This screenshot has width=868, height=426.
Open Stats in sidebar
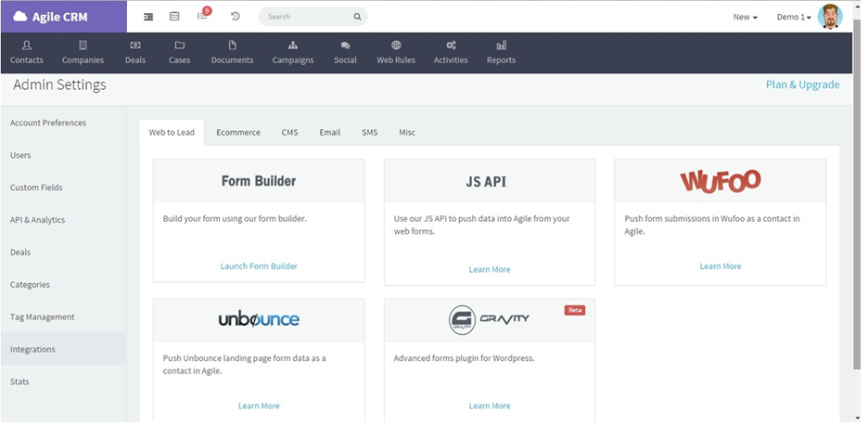click(x=64, y=381)
